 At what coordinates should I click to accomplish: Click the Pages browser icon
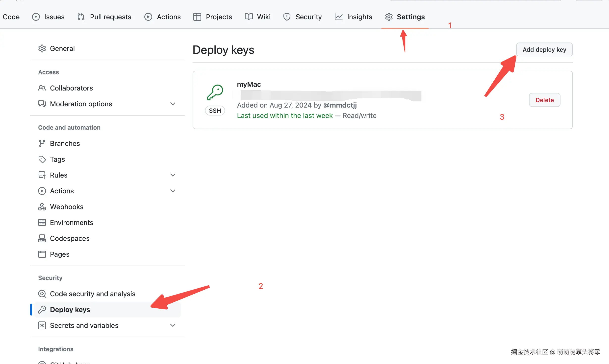42,254
